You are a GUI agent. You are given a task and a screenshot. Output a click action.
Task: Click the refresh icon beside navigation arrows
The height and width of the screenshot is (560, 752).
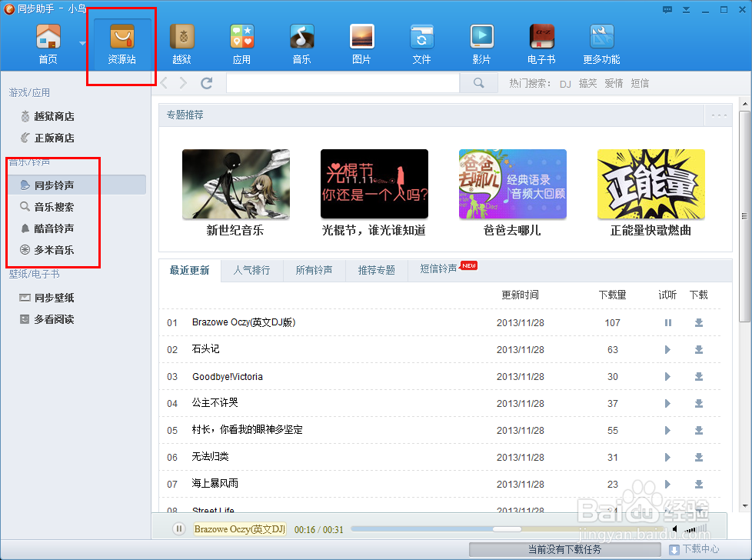(x=206, y=82)
